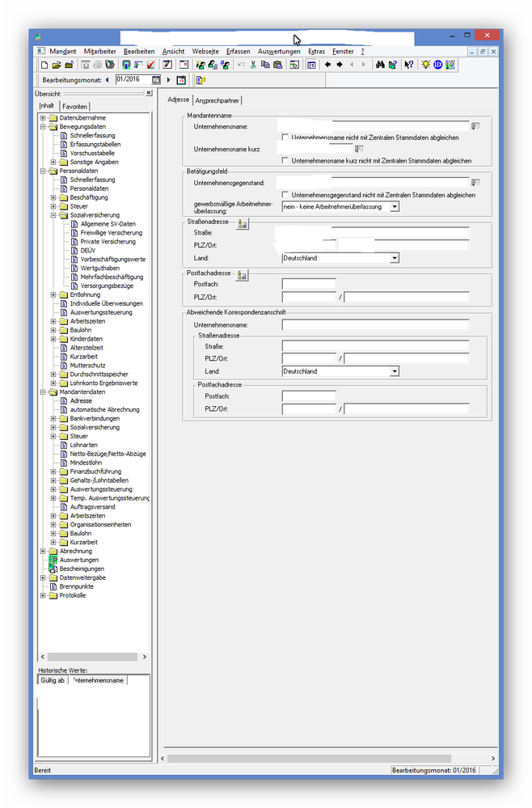Open the calendar picker next to Bearbeitungsmonat

point(156,80)
